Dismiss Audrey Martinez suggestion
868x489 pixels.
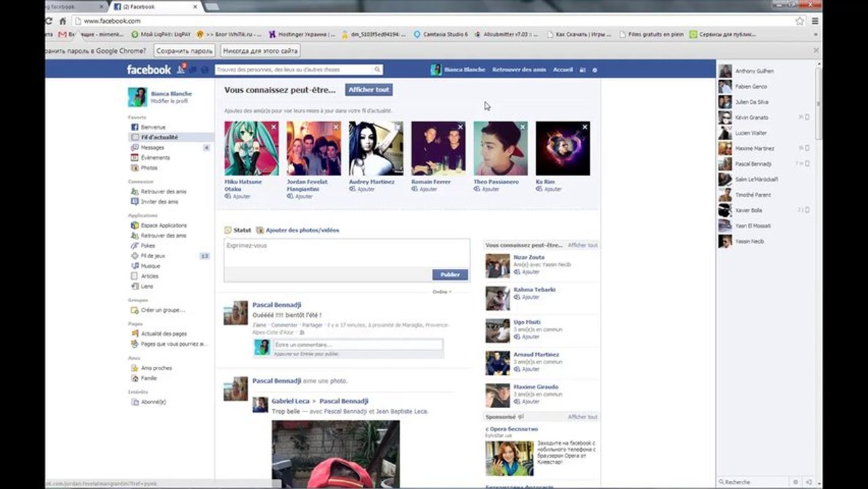pyautogui.click(x=398, y=126)
